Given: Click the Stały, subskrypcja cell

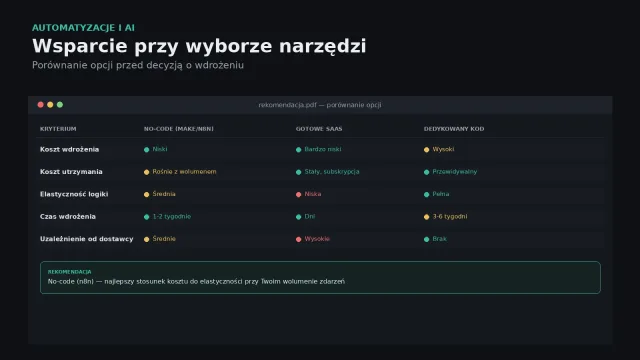Looking at the screenshot, I should point(332,172).
